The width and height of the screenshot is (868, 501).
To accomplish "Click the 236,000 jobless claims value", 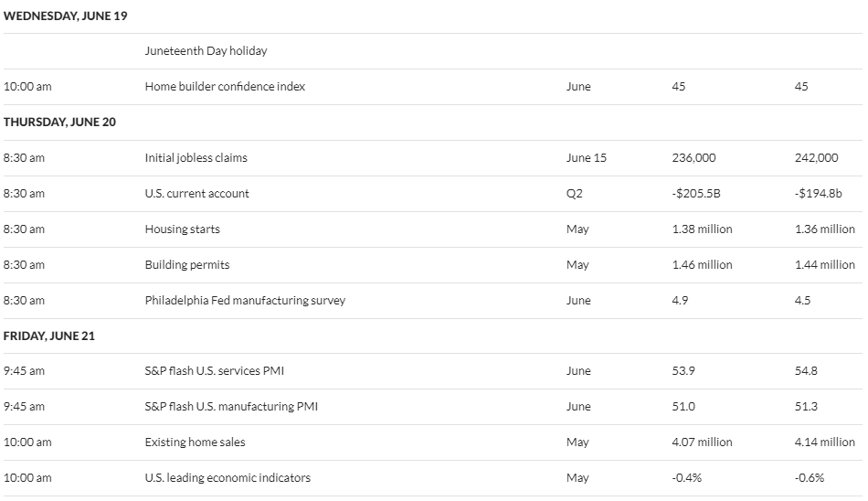I will 693,158.
